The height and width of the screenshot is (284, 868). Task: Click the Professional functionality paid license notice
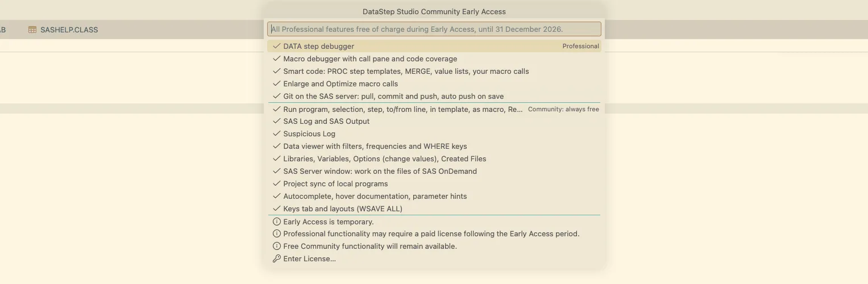pyautogui.click(x=434, y=233)
